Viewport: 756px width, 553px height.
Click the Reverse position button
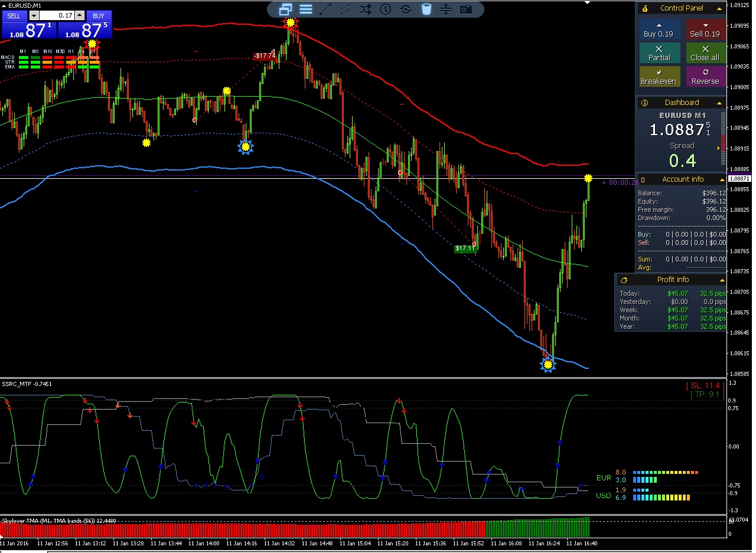(x=705, y=77)
